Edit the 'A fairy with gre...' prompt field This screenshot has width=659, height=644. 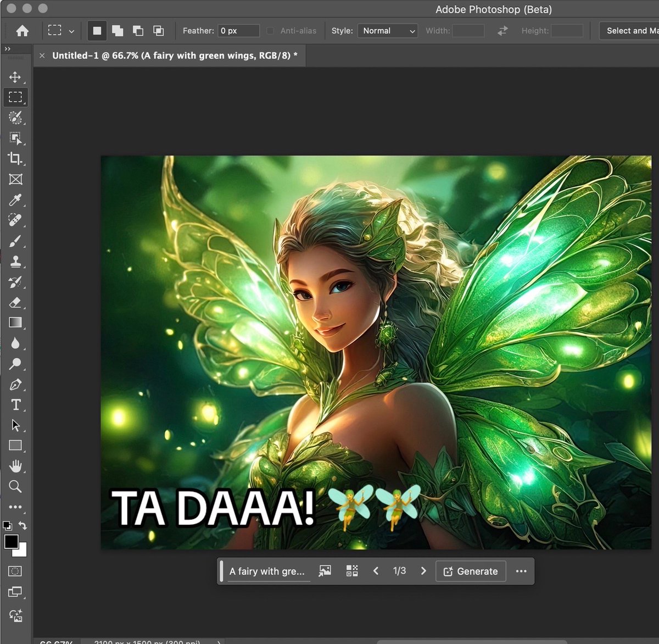click(x=268, y=571)
